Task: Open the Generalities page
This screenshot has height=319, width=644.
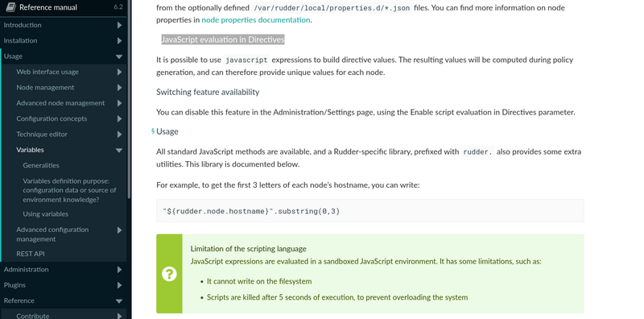Action: coord(41,165)
